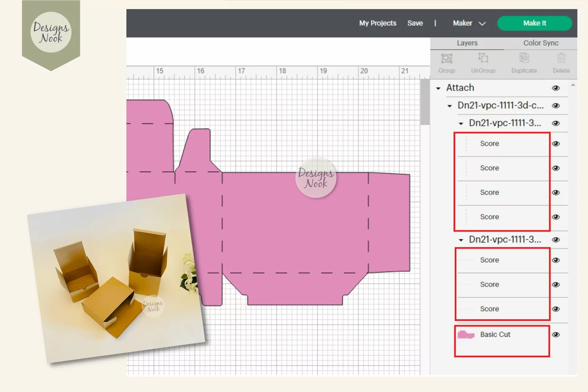Click the green Make It button

[535, 23]
